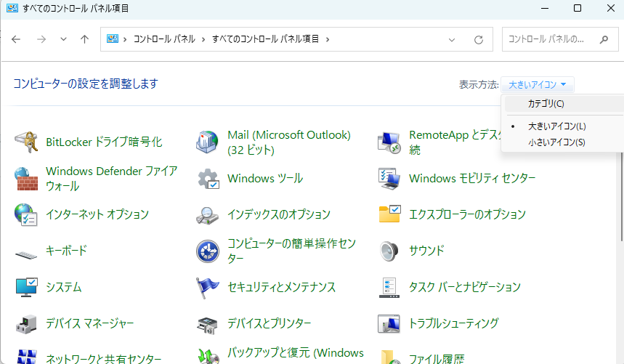Screen dimensions: 624x364
Task: Open キーボード text link
Action: tap(66, 251)
